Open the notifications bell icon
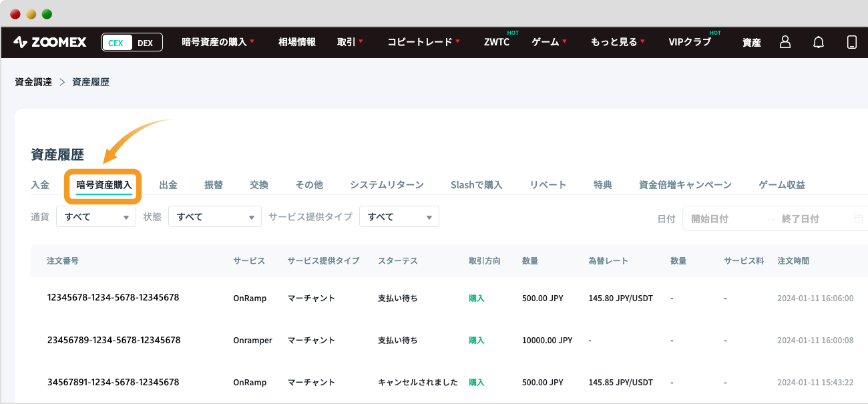Image resolution: width=868 pixels, height=404 pixels. coord(819,42)
